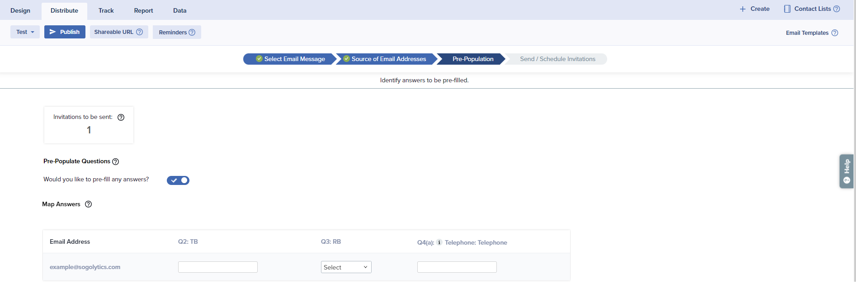Open the Q3: RB Select dropdown

tap(346, 267)
